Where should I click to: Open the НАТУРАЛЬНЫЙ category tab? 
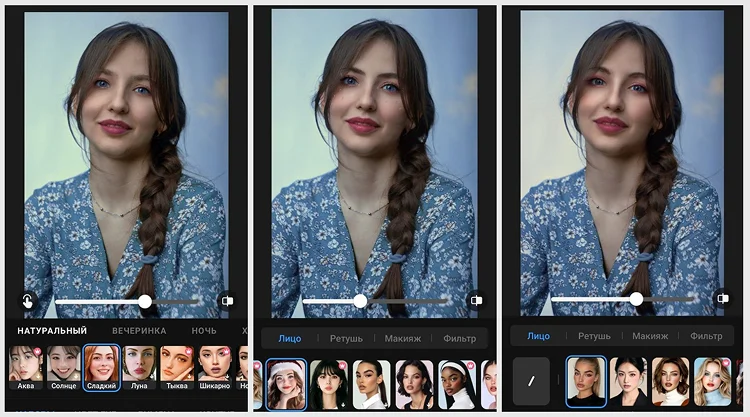coord(52,331)
